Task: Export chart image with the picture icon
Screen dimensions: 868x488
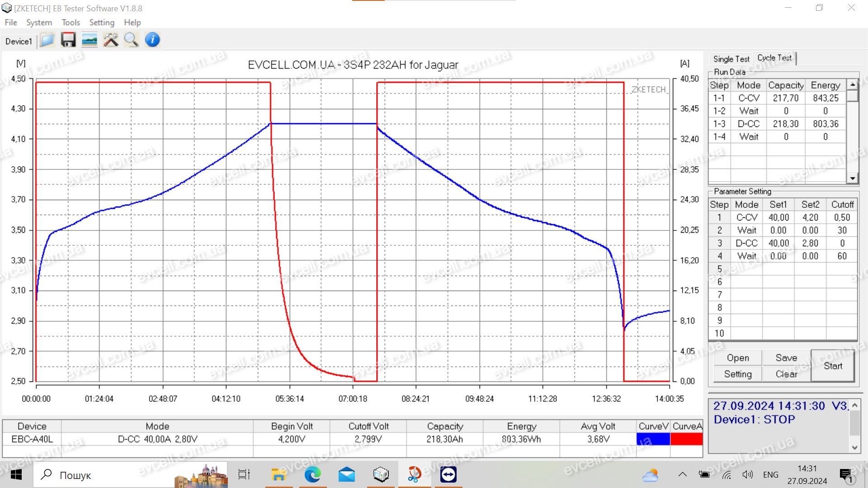Action: pos(90,40)
